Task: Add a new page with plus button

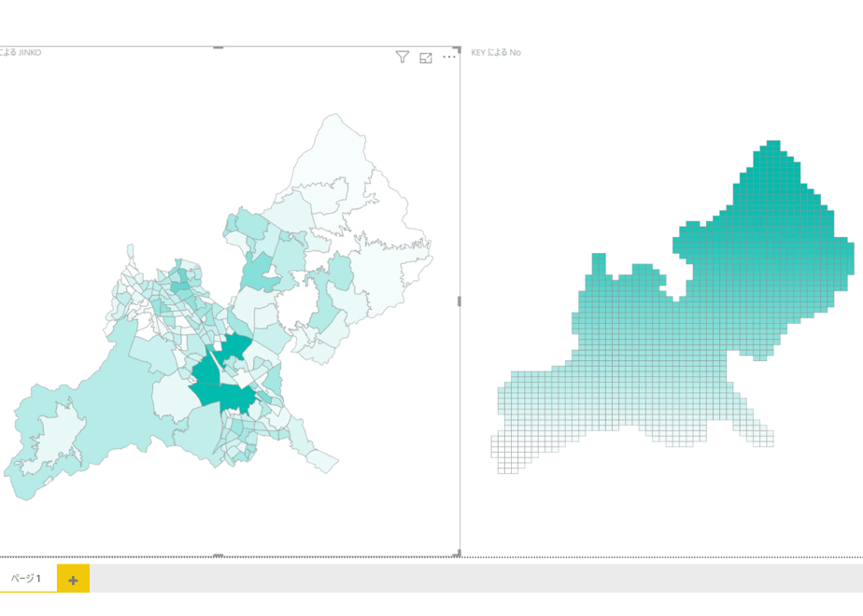Action: [x=73, y=579]
